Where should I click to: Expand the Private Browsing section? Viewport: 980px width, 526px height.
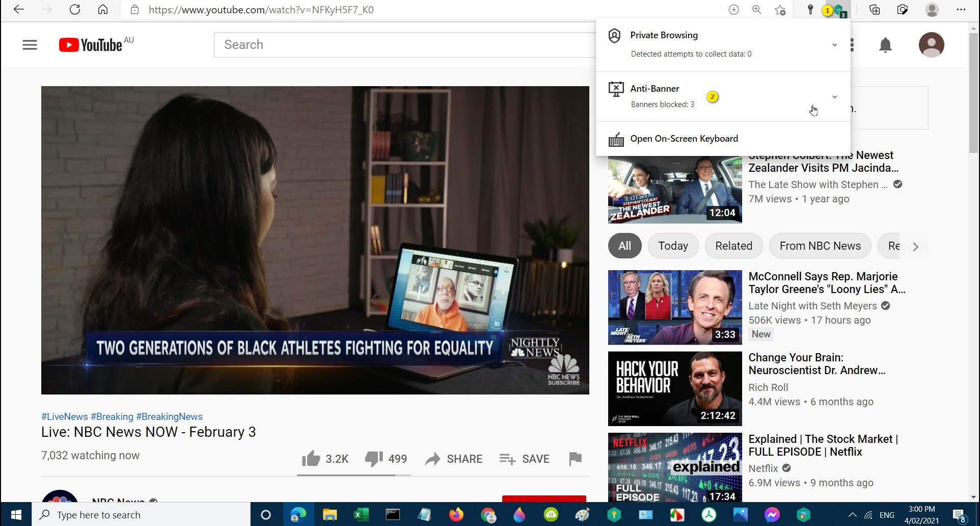click(x=834, y=45)
